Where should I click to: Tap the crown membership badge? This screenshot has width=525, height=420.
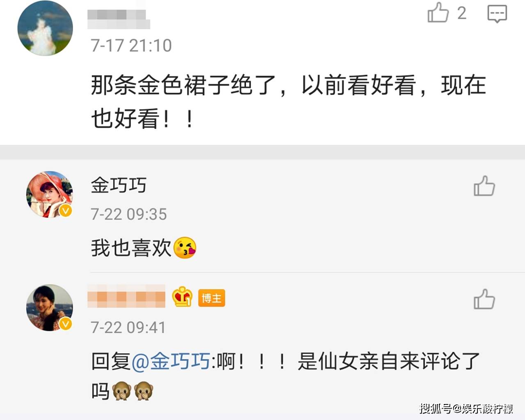click(x=182, y=297)
